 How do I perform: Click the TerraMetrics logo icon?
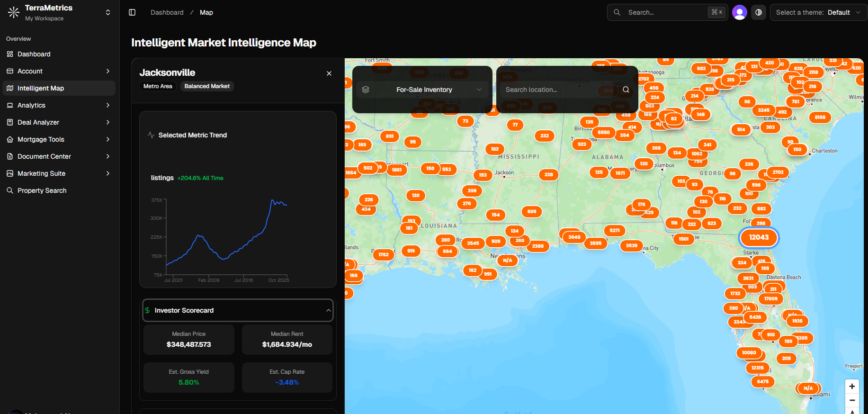(x=14, y=12)
